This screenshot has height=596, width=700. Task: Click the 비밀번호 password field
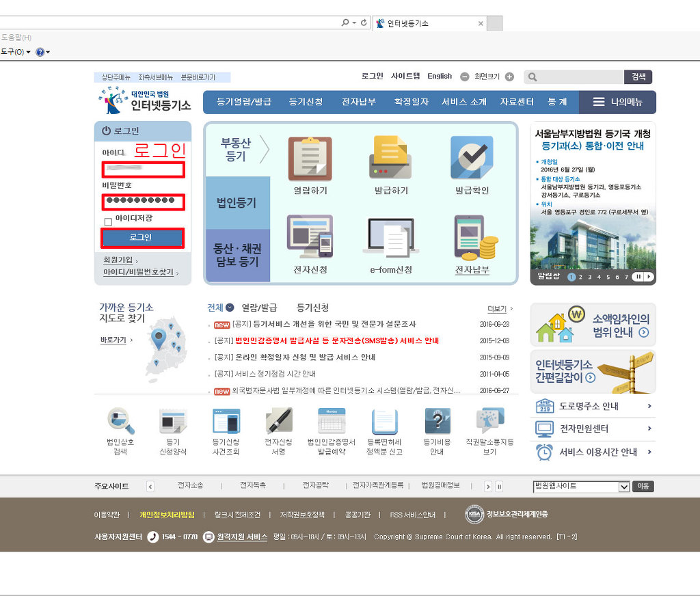point(143,202)
